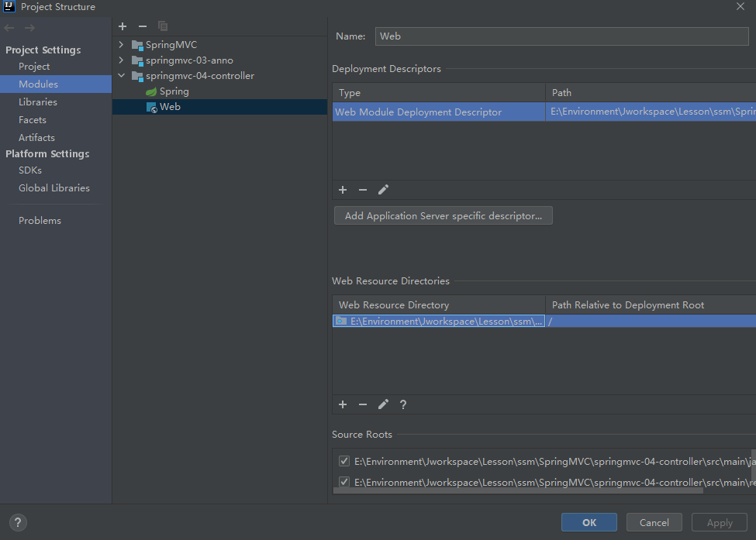Cancel the Project Structure dialog

point(654,523)
